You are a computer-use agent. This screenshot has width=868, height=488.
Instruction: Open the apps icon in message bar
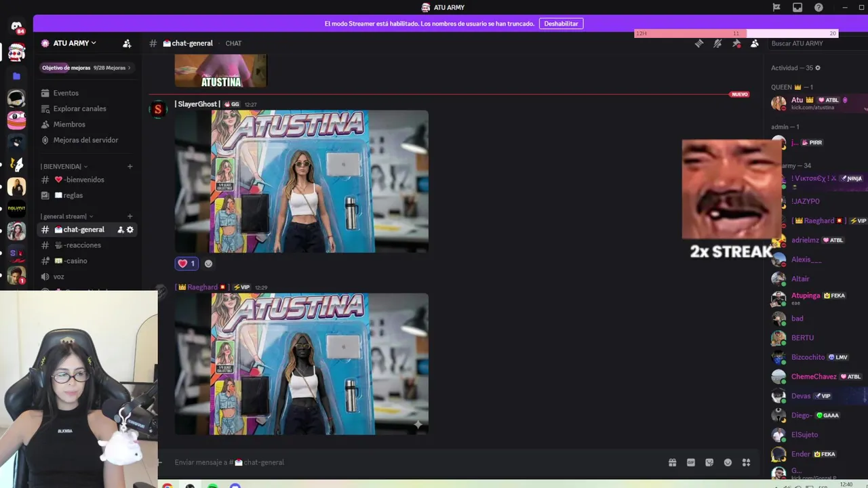(746, 462)
